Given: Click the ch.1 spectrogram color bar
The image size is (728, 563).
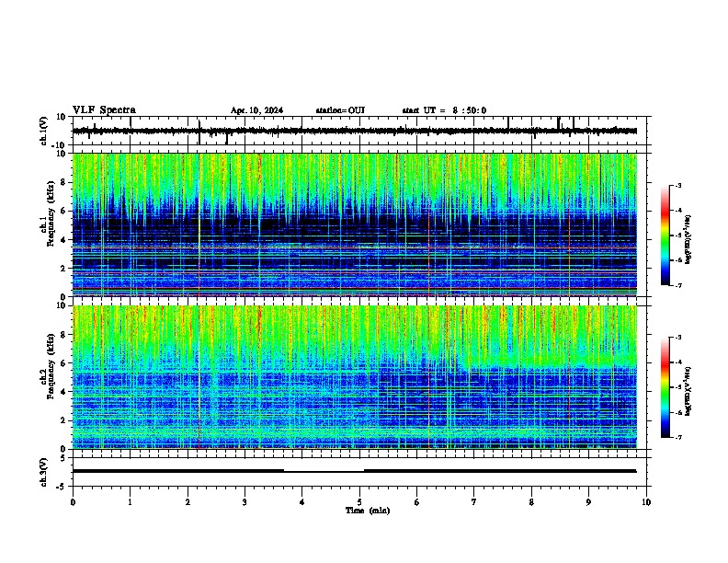Looking at the screenshot, I should (665, 236).
